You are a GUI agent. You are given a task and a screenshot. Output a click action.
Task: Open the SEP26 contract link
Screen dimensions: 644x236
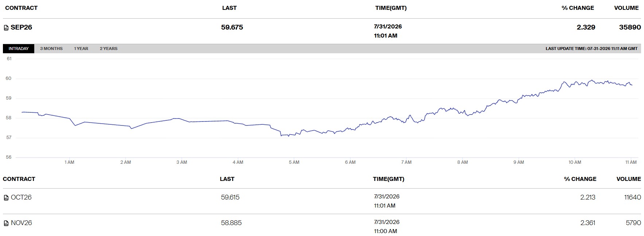(x=22, y=27)
